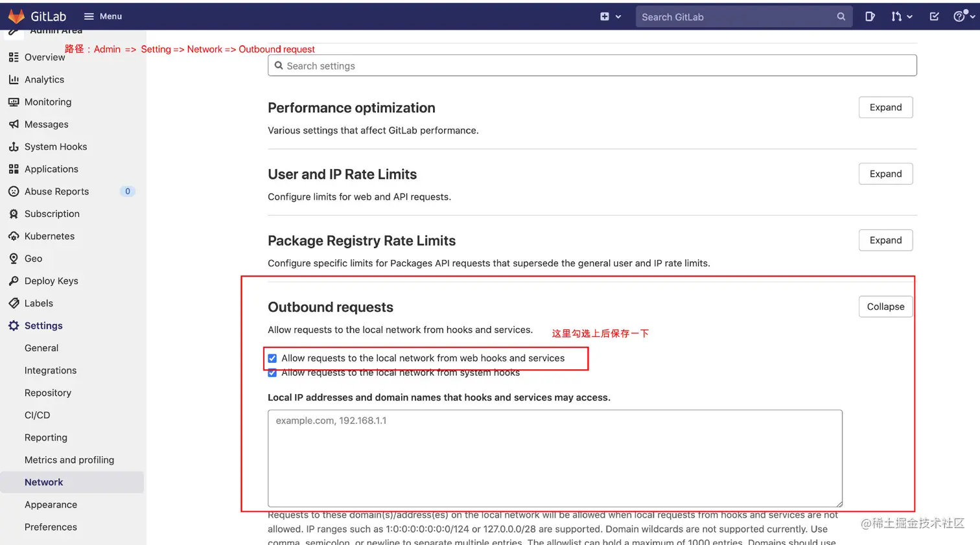Click the System Hooks anchor icon

point(14,146)
